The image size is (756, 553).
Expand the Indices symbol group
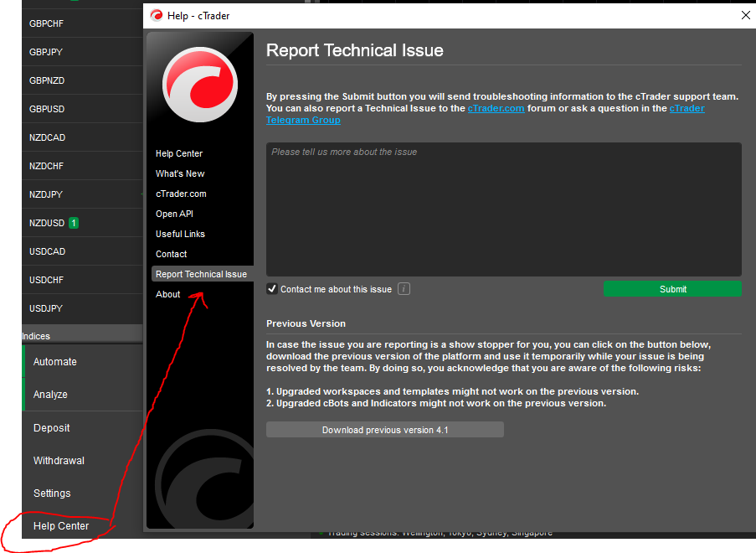click(82, 336)
